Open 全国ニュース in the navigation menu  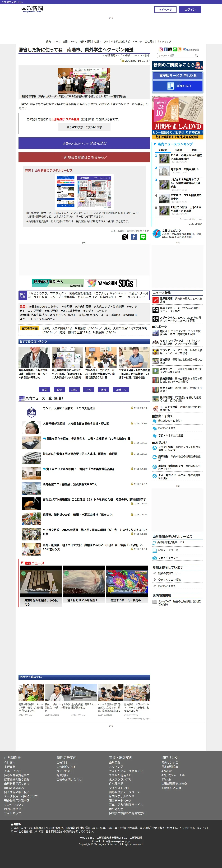click(70, 41)
